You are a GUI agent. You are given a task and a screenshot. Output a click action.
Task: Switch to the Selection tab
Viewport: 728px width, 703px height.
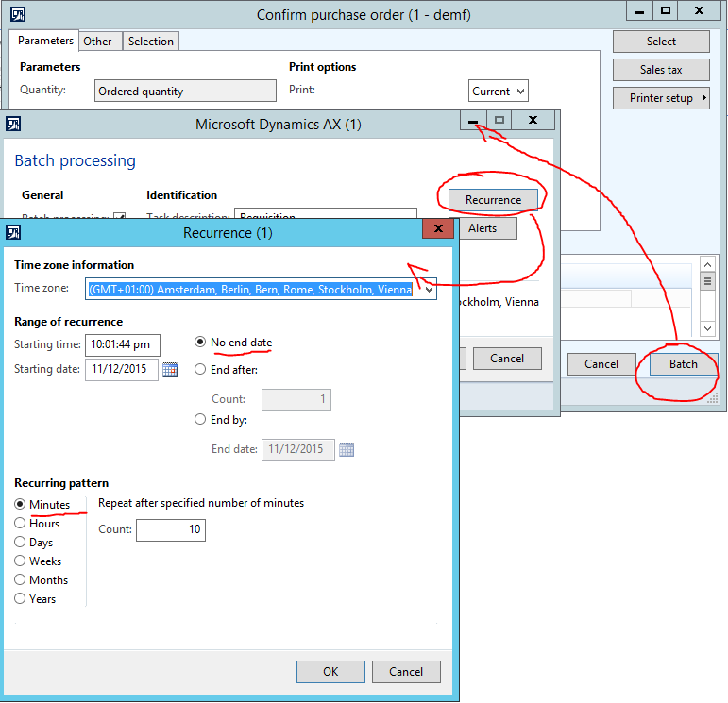coord(151,42)
